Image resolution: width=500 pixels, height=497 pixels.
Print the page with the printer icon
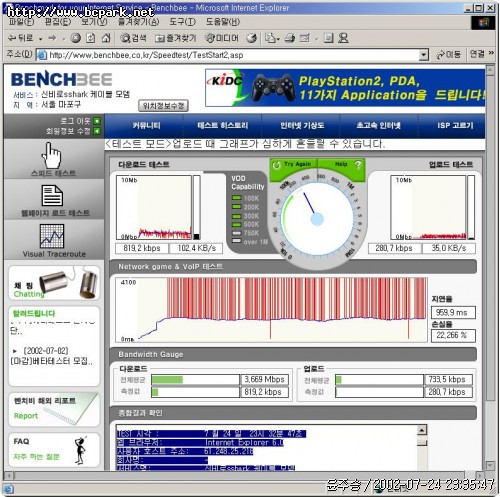tap(289, 38)
